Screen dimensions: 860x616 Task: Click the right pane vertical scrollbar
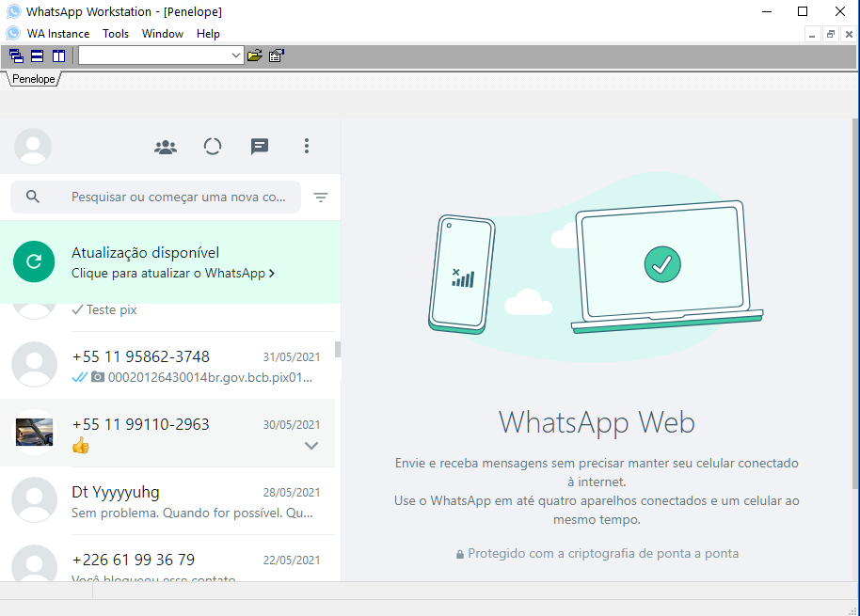(855, 303)
